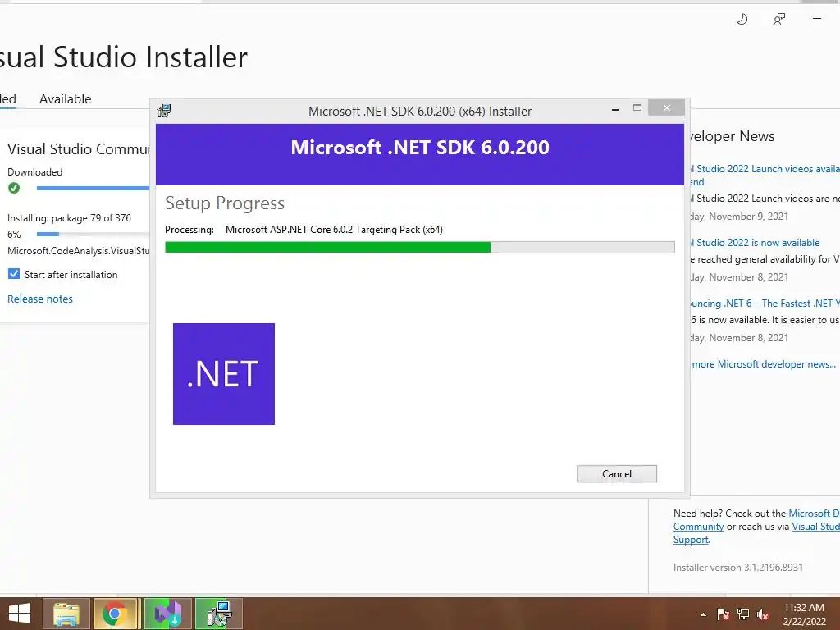The image size is (840, 630).
Task: Cancel the .NET SDK setup
Action: tap(617, 473)
